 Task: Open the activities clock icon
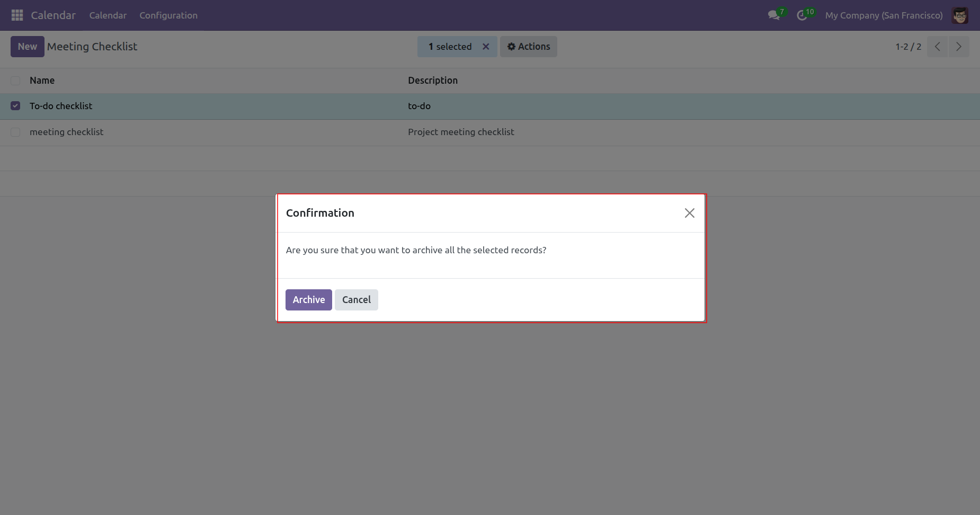point(802,15)
